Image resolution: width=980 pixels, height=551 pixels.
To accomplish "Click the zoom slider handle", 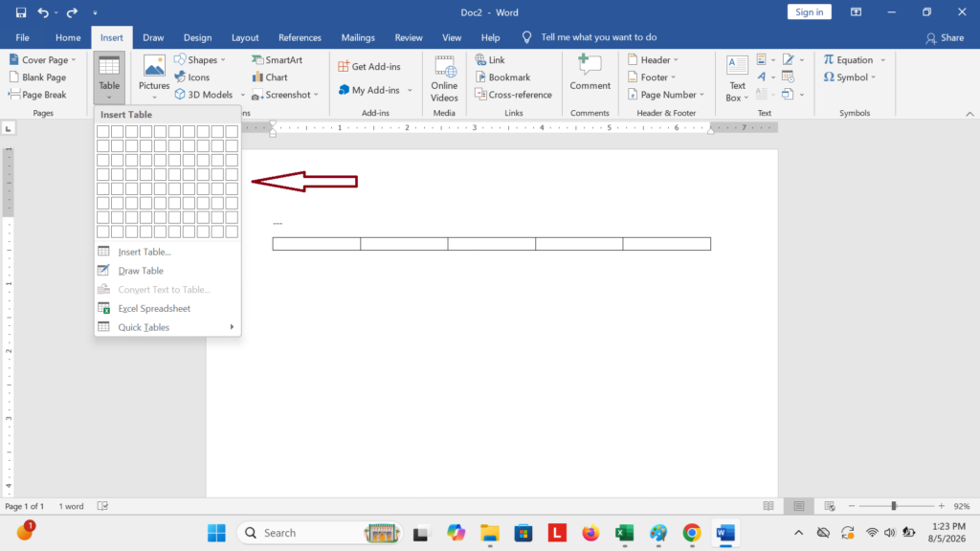I will point(894,506).
